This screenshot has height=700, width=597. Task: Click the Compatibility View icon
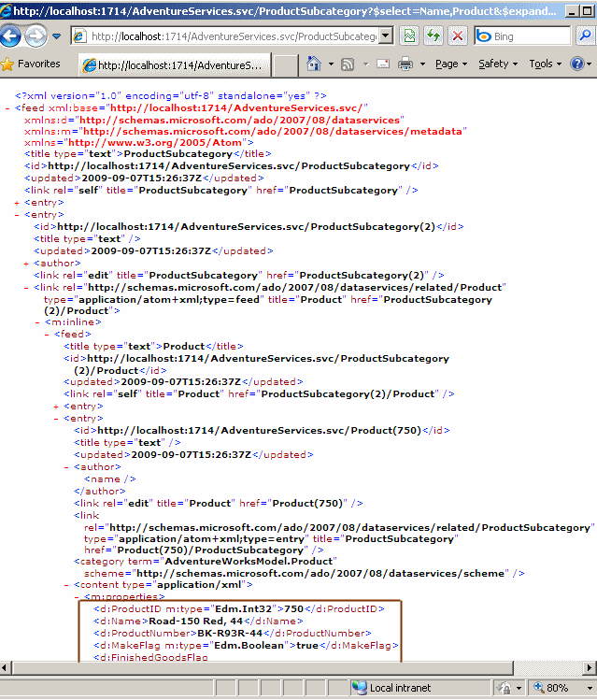pos(409,36)
